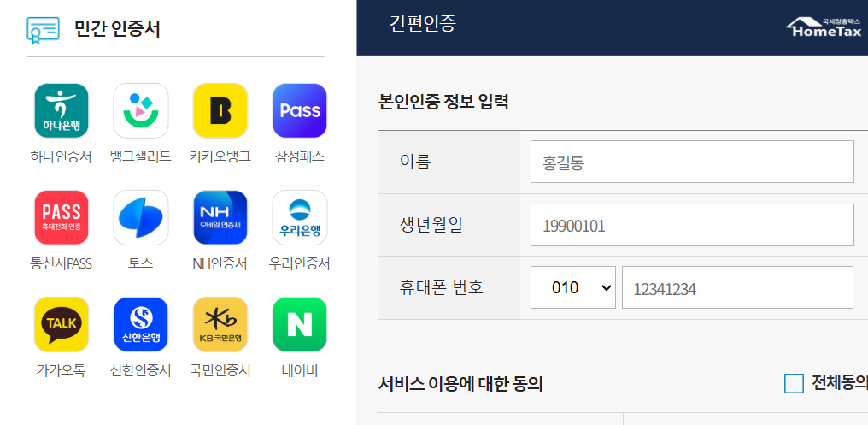Image resolution: width=868 pixels, height=425 pixels.
Task: Choose the 뱅크샐러드 certificate icon
Action: pos(141,110)
